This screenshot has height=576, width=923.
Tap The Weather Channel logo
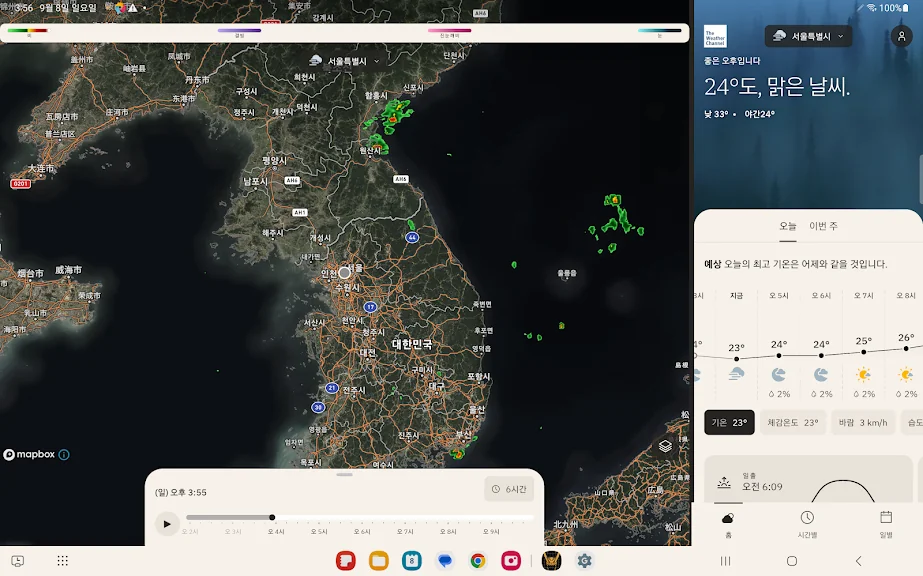(x=715, y=36)
